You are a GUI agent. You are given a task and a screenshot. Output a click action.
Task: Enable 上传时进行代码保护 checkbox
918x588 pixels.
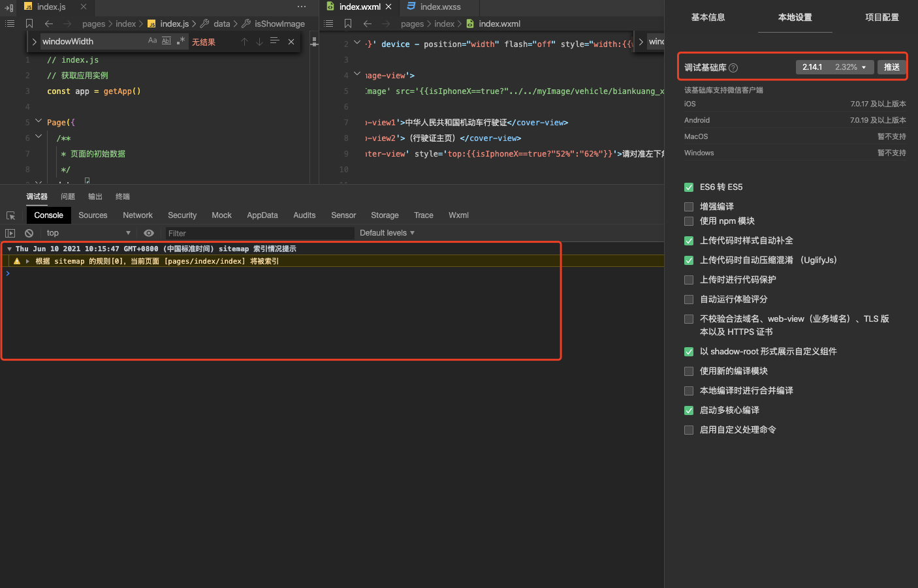[x=689, y=280]
